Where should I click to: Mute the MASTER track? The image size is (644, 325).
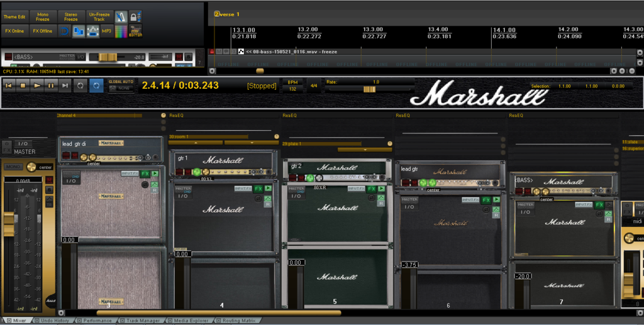point(49,180)
